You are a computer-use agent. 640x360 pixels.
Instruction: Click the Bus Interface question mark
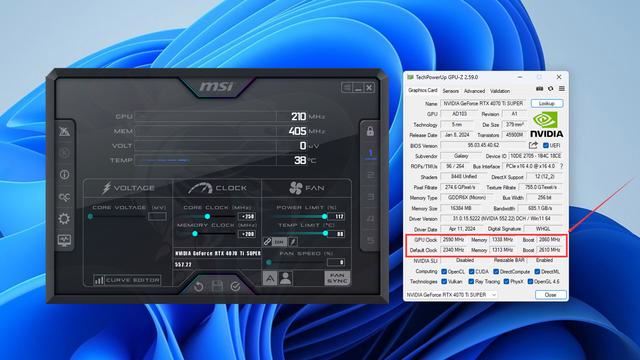click(x=562, y=166)
